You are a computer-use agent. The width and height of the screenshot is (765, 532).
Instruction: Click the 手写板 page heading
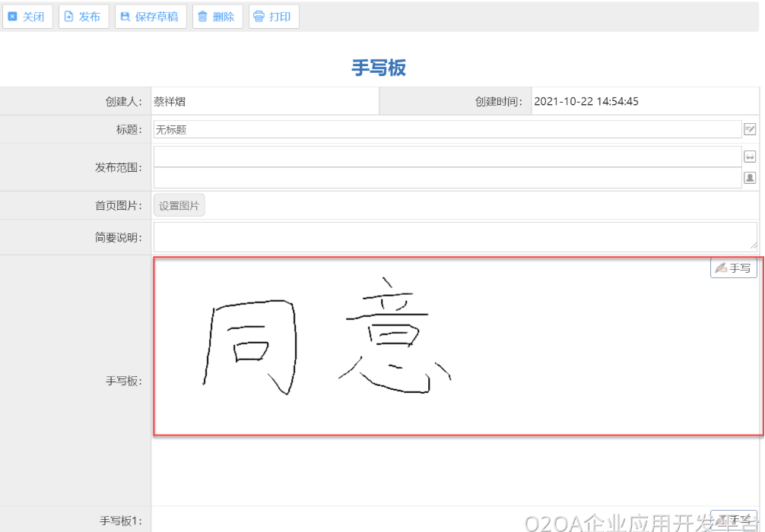(x=379, y=68)
